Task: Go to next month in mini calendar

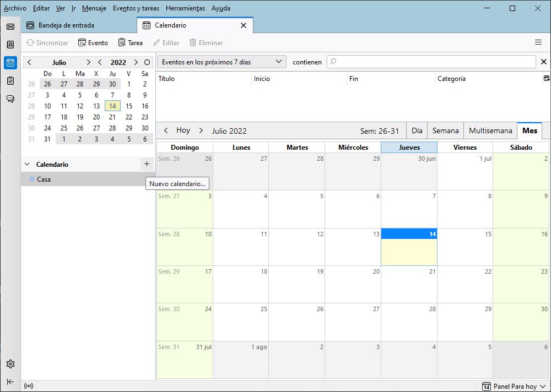Action: click(88, 62)
